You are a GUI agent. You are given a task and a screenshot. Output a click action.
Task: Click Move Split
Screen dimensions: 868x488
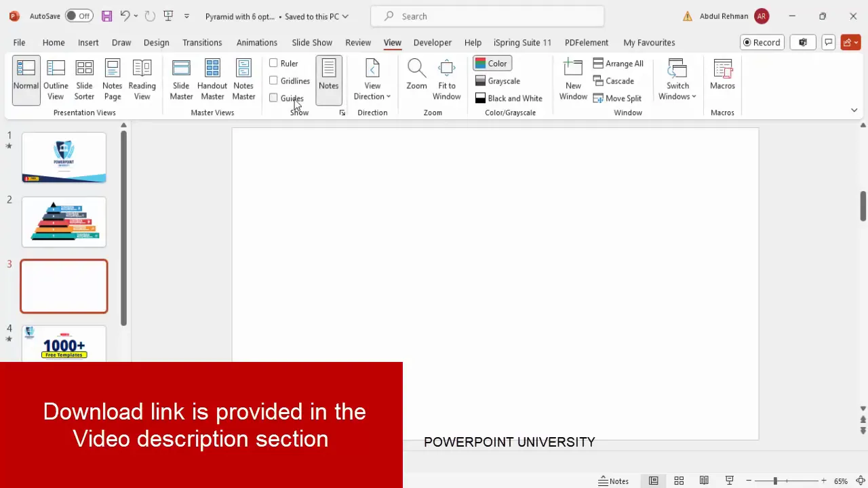pyautogui.click(x=617, y=98)
